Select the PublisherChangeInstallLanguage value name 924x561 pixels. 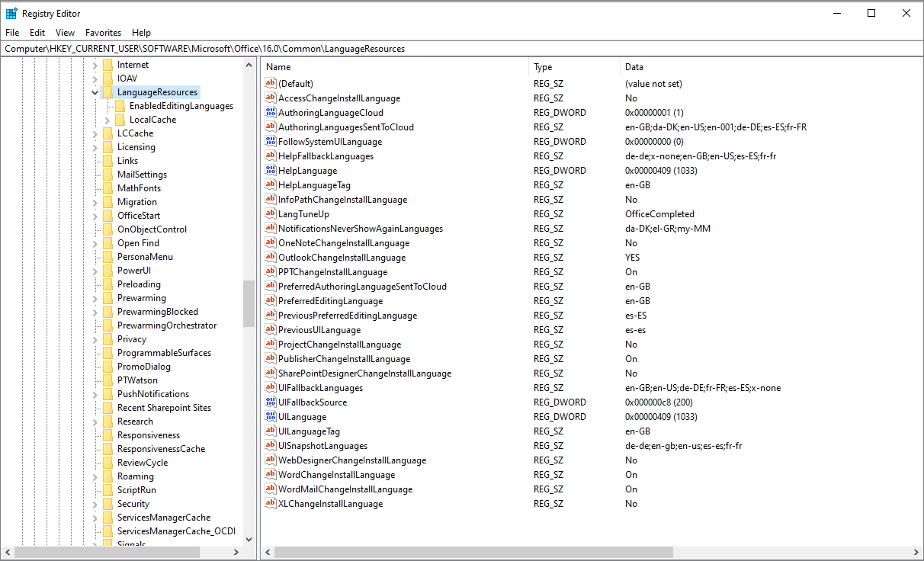point(344,358)
